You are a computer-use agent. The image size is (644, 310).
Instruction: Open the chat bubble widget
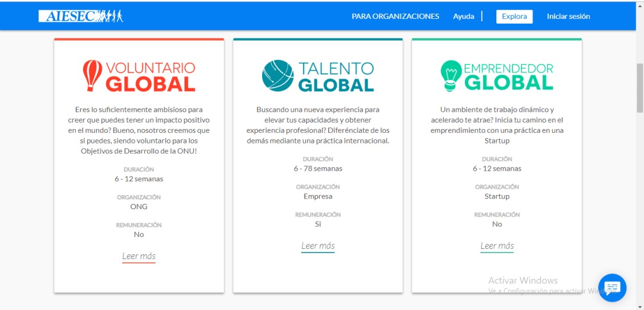[x=612, y=287]
